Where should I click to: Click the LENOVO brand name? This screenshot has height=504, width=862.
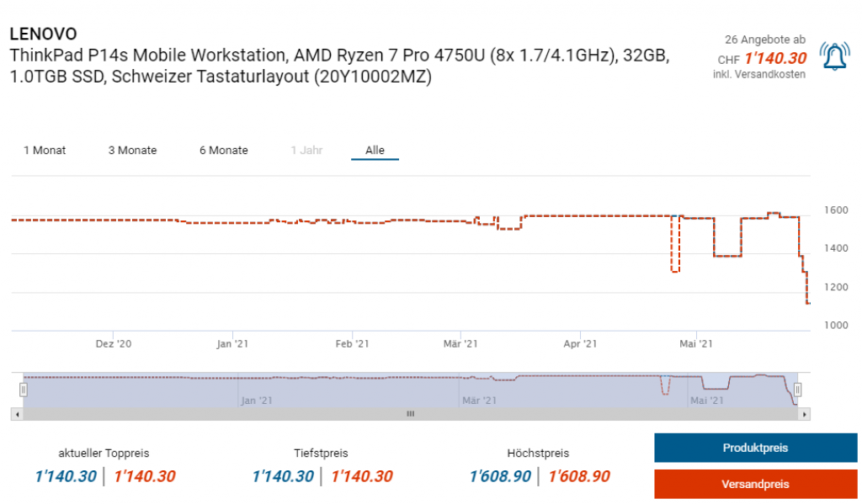click(43, 34)
